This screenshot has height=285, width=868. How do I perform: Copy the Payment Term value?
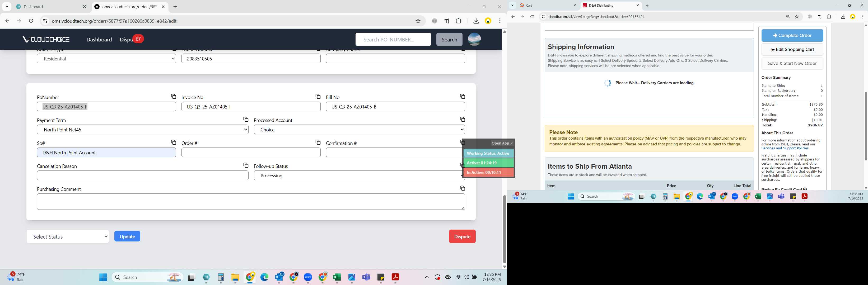pos(246,120)
